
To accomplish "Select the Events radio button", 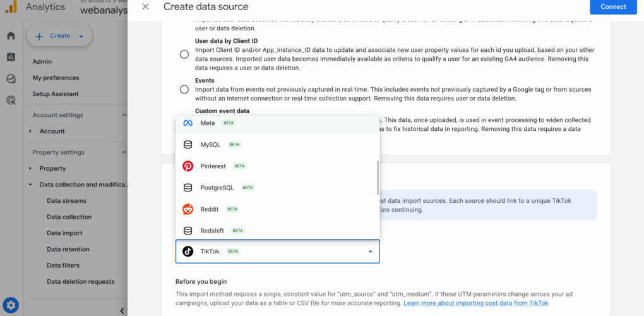I will pyautogui.click(x=184, y=89).
